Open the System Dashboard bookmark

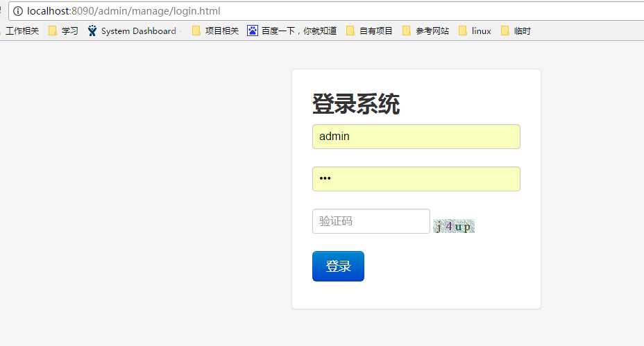(132, 31)
